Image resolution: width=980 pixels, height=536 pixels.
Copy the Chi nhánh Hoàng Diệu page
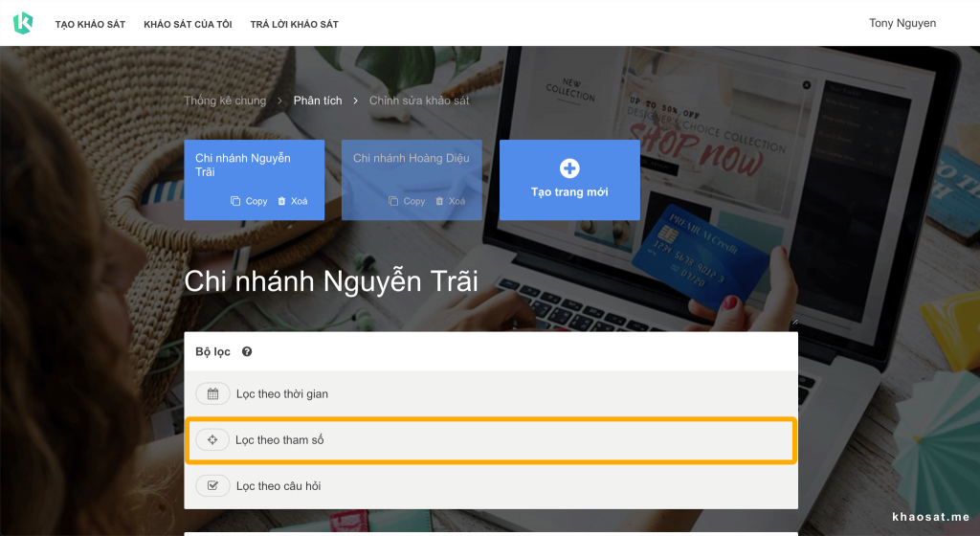[407, 201]
